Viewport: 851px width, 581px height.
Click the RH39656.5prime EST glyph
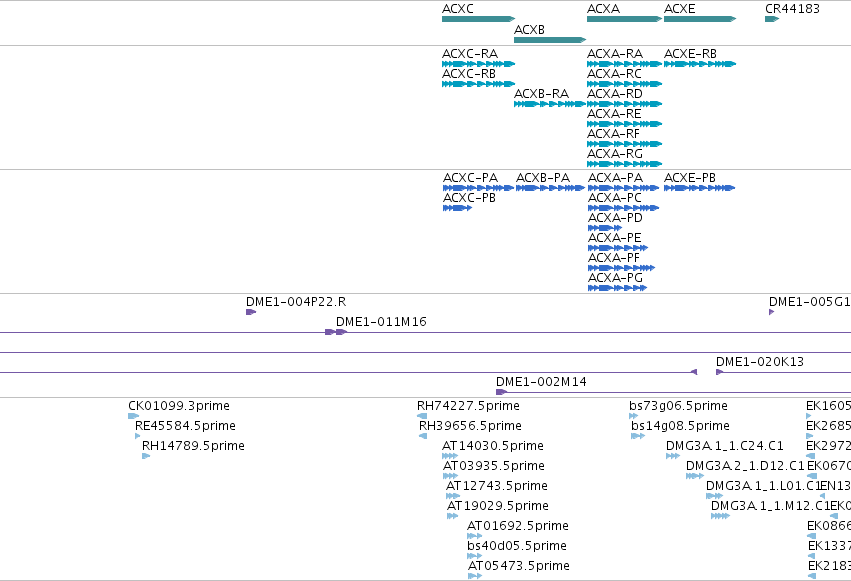(423, 436)
